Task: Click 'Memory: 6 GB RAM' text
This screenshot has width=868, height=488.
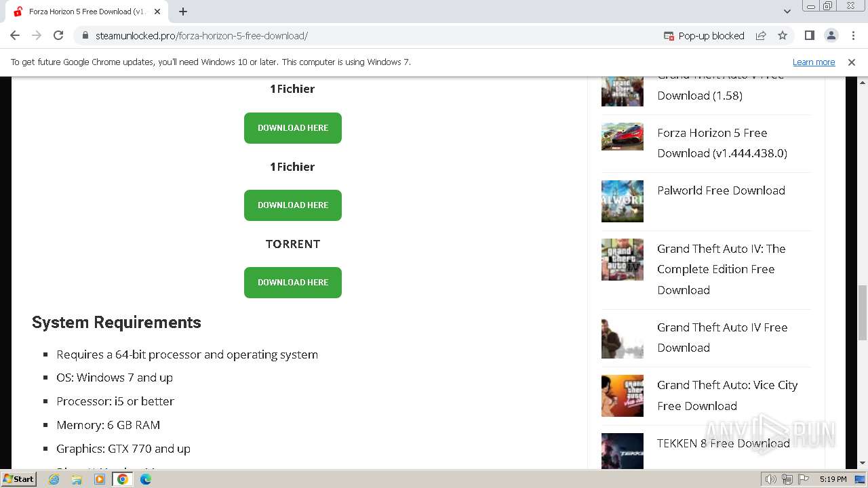Action: tap(108, 425)
